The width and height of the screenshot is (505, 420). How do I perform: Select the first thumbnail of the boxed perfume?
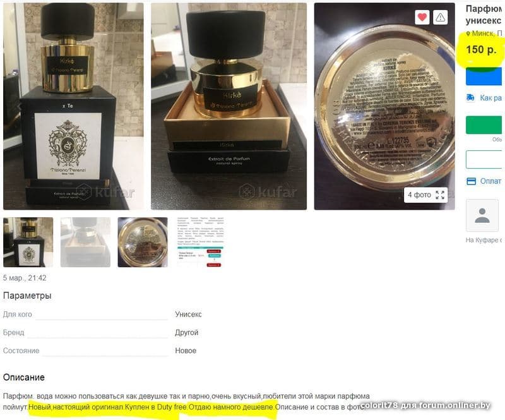tap(28, 242)
